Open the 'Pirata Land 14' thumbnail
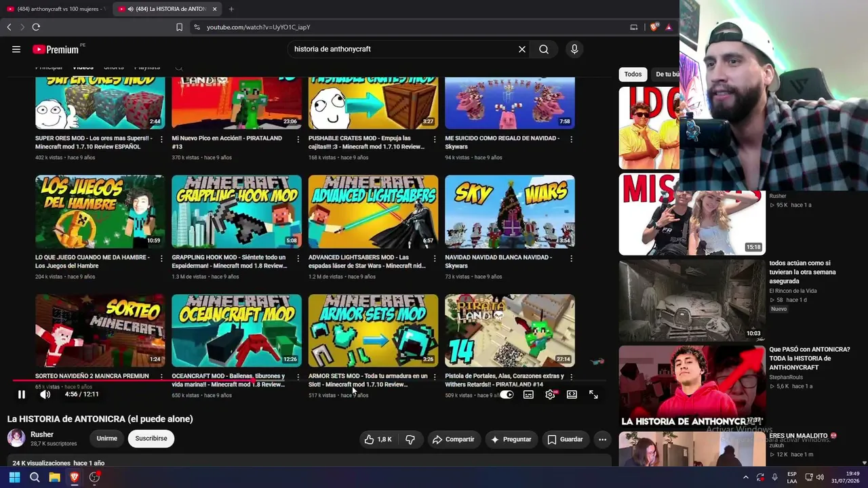868x488 pixels. 510,331
